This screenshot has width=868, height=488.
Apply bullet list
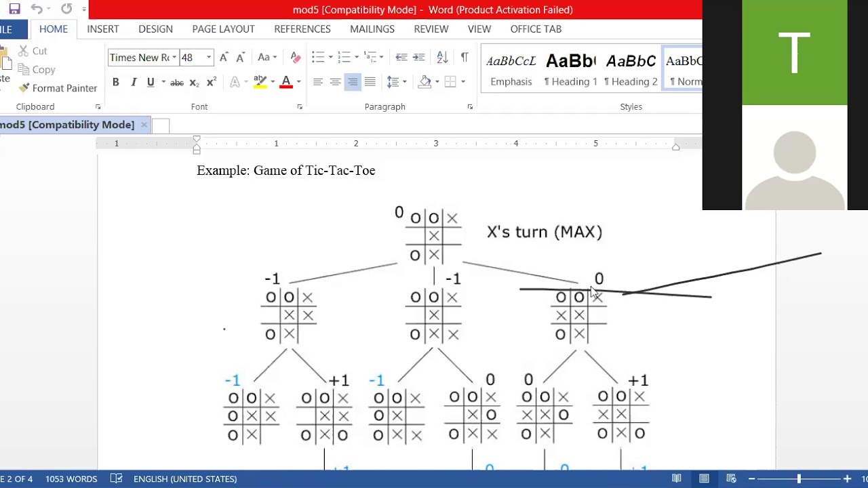click(318, 58)
